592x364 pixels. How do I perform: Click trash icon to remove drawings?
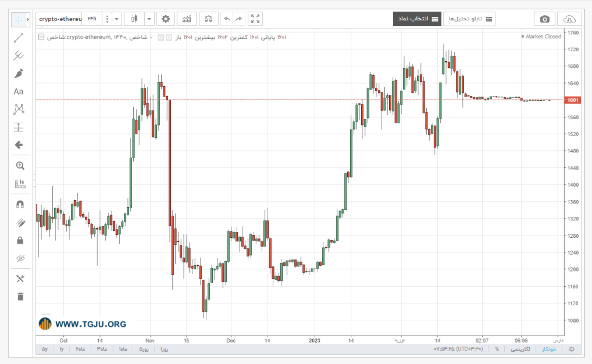tap(20, 297)
